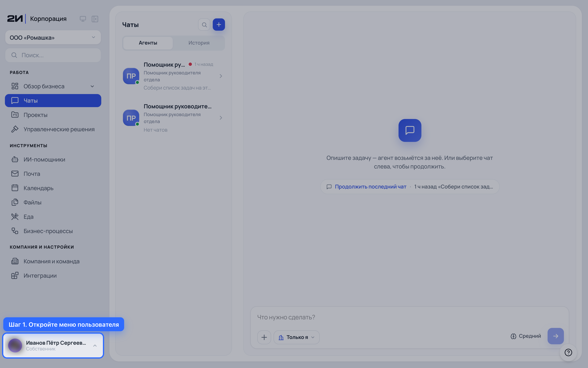Focus the sidebar Поиск search field

pyautogui.click(x=53, y=55)
